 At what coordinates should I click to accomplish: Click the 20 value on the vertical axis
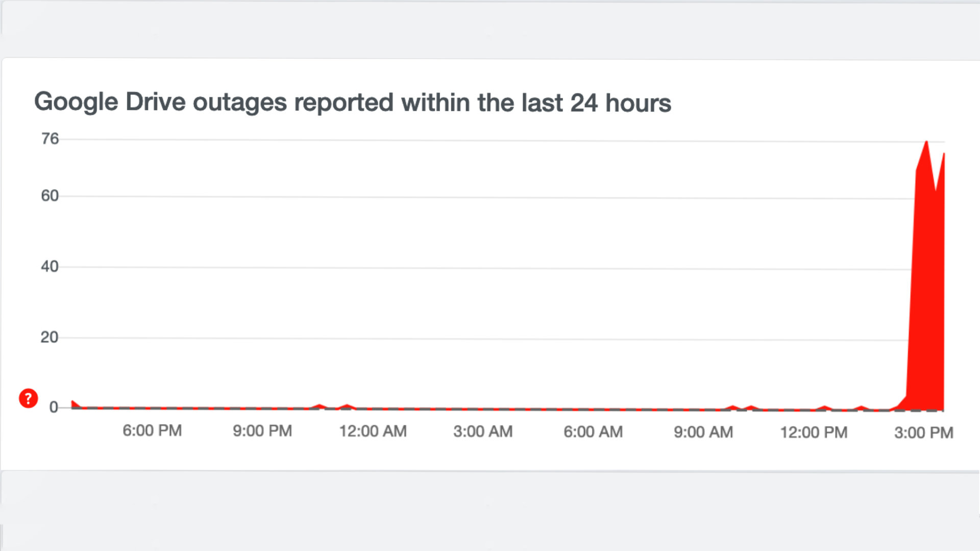tap(50, 337)
